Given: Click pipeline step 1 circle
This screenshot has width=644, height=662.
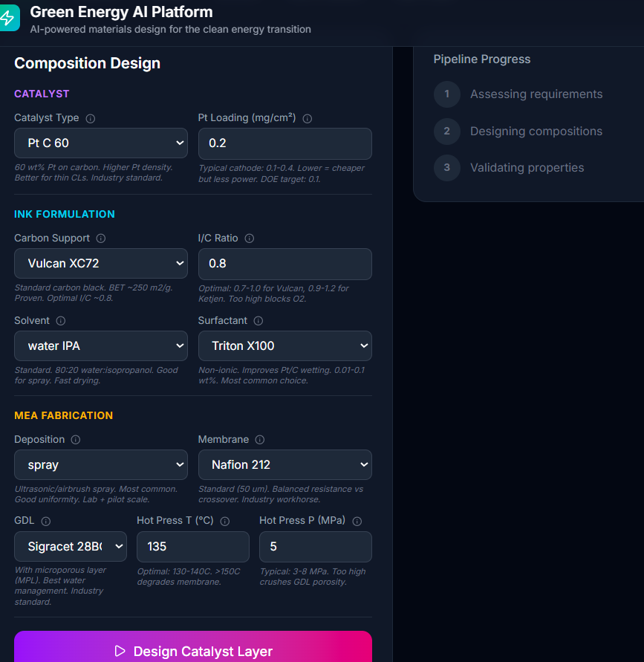Looking at the screenshot, I should pyautogui.click(x=447, y=94).
